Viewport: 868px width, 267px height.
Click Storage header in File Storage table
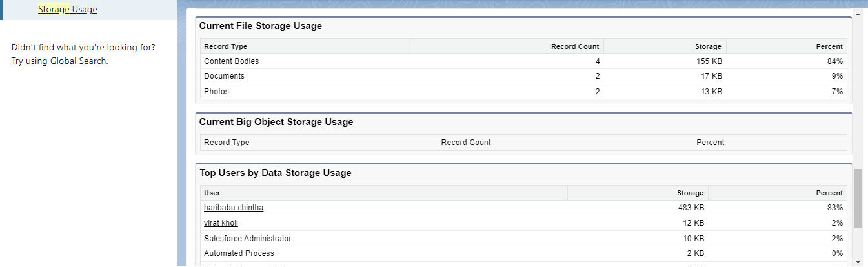tap(708, 46)
